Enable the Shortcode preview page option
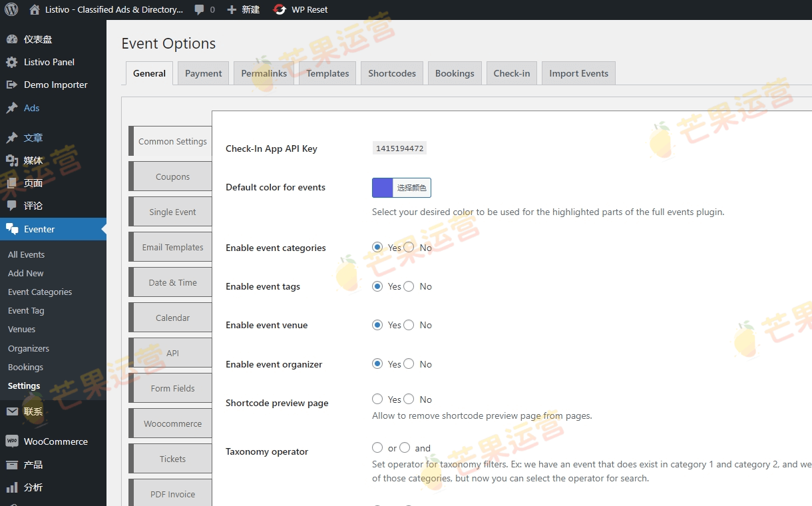 coord(377,399)
